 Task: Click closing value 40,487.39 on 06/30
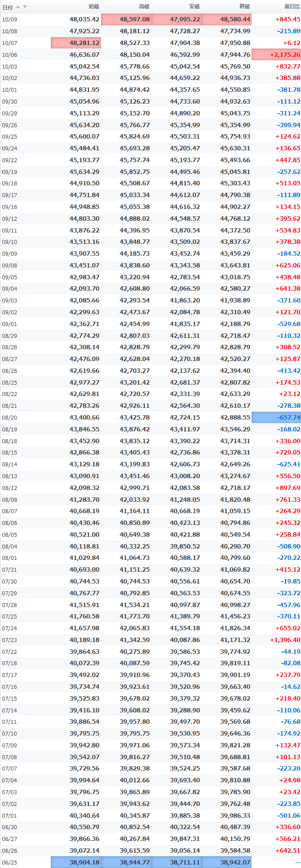(235, 827)
